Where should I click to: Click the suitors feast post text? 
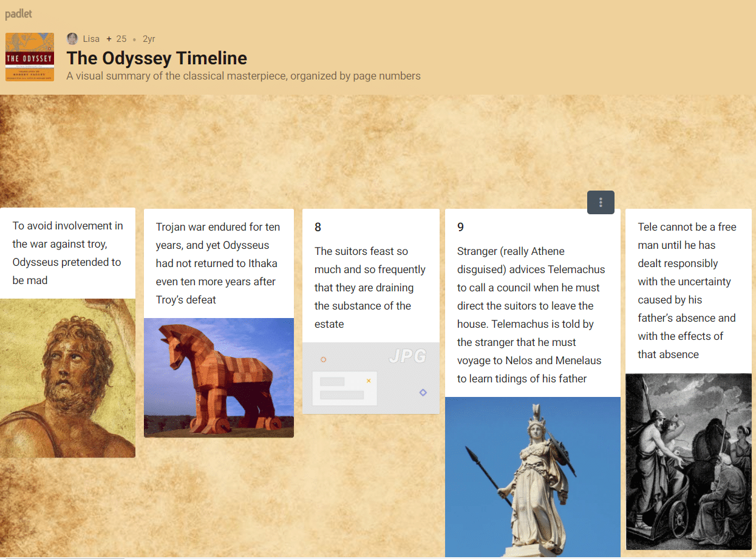370,288
